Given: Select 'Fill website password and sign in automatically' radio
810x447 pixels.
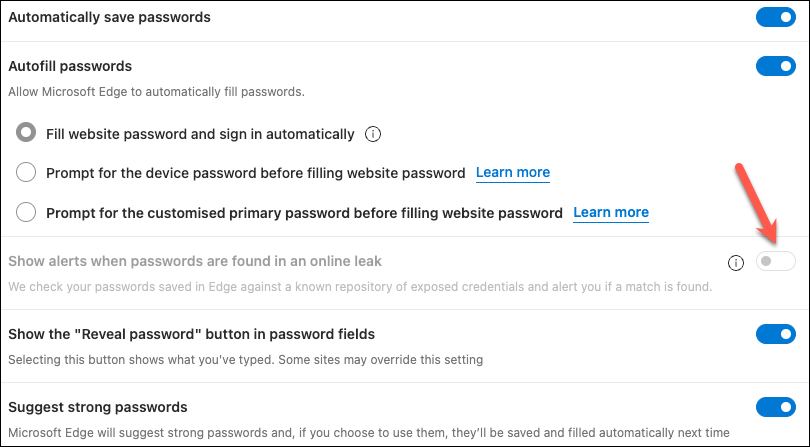Looking at the screenshot, I should coord(27,134).
